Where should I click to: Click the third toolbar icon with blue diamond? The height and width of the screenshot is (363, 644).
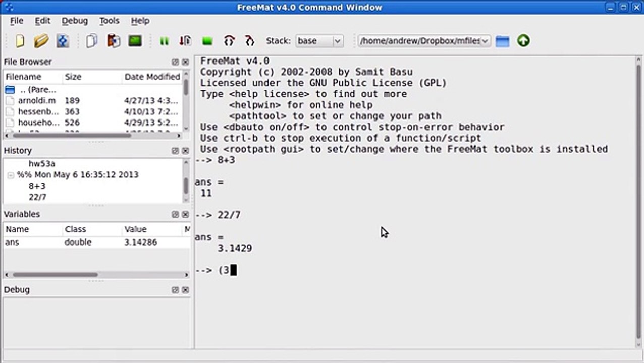[x=63, y=41]
